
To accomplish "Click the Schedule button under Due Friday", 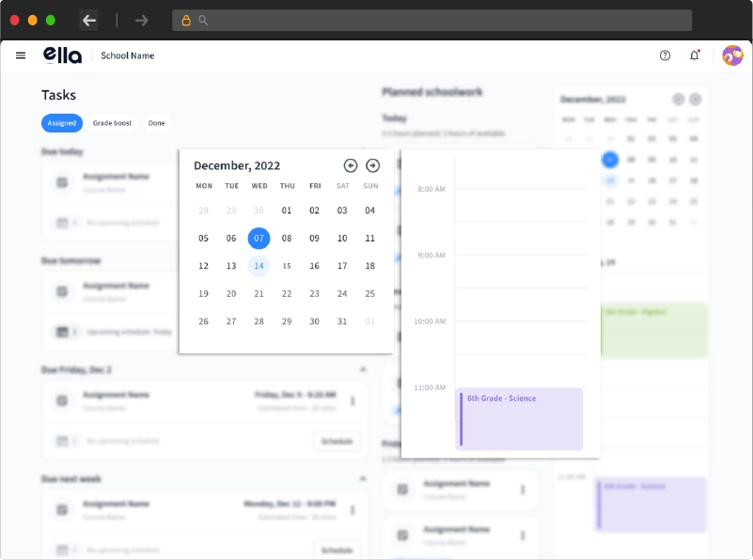I will coord(337,441).
